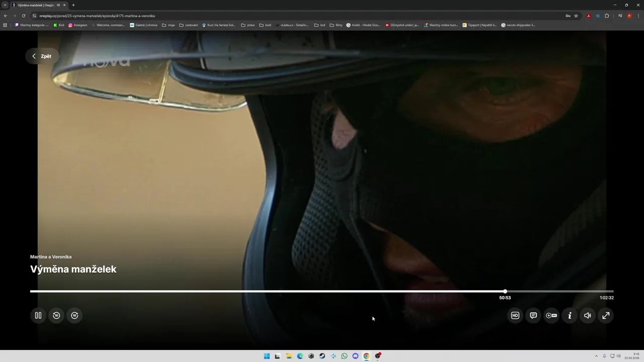This screenshot has height=362, width=644.
Task: Expand the moje bookmarks folder
Action: click(169, 25)
